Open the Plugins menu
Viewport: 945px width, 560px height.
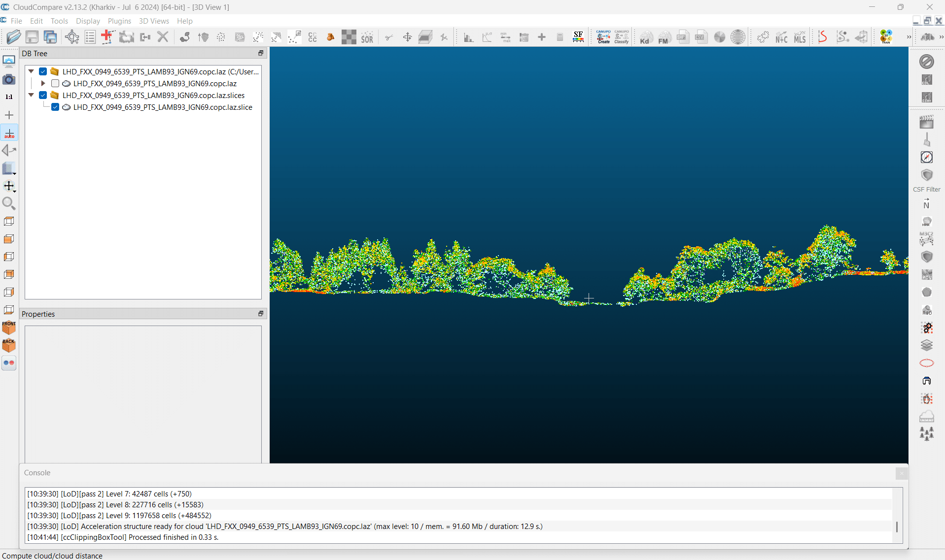(x=119, y=21)
